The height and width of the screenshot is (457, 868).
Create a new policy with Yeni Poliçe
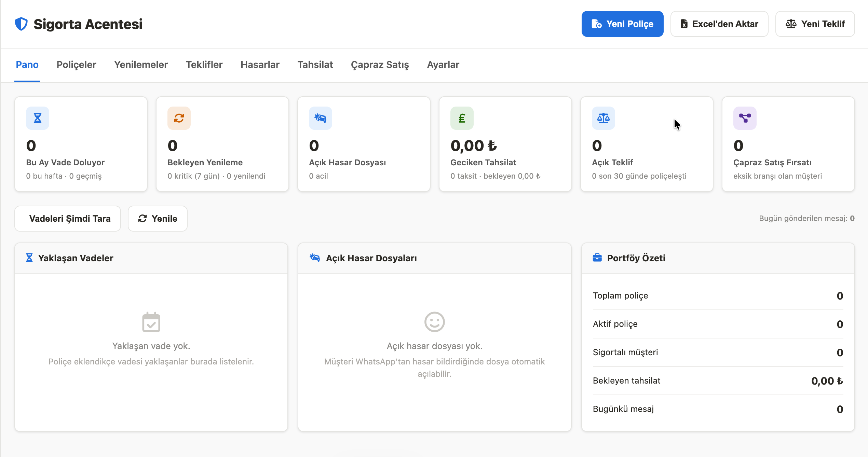(622, 24)
